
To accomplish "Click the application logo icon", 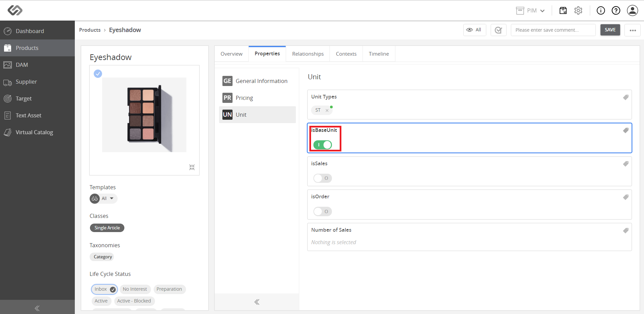I will 15,10.
